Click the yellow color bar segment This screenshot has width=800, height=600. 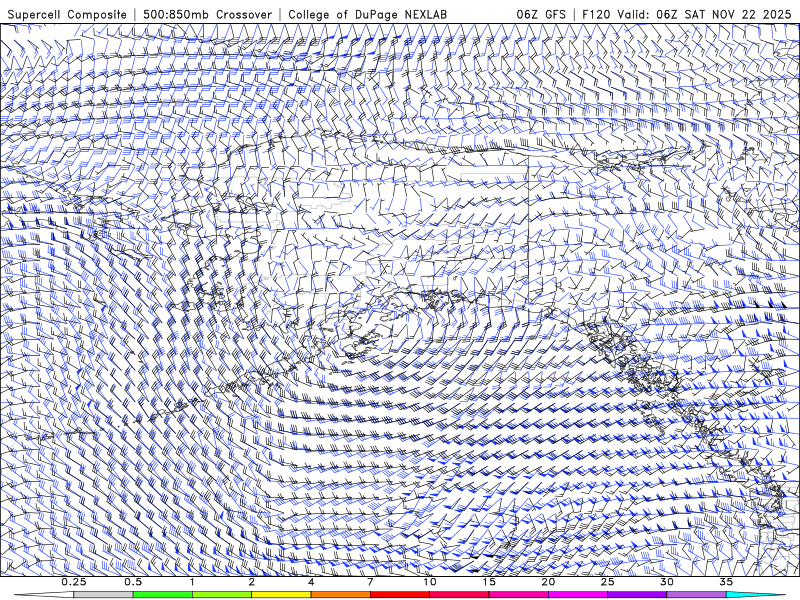pyautogui.click(x=281, y=595)
